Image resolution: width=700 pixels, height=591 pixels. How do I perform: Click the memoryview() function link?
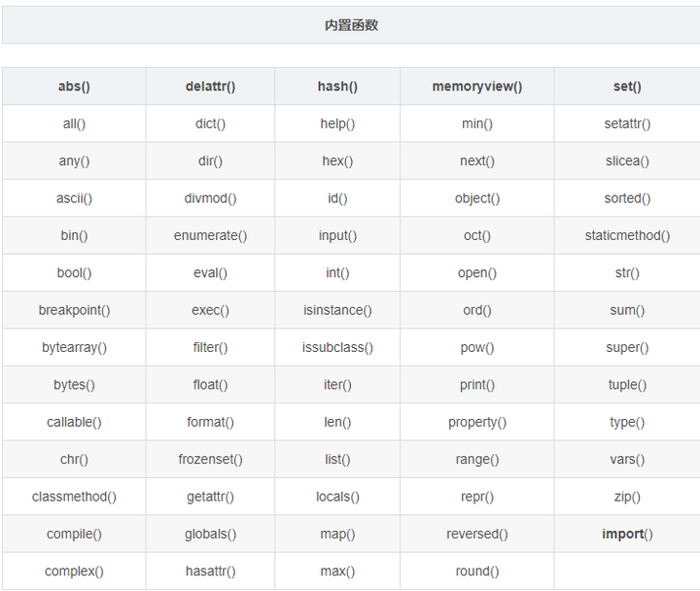click(476, 87)
